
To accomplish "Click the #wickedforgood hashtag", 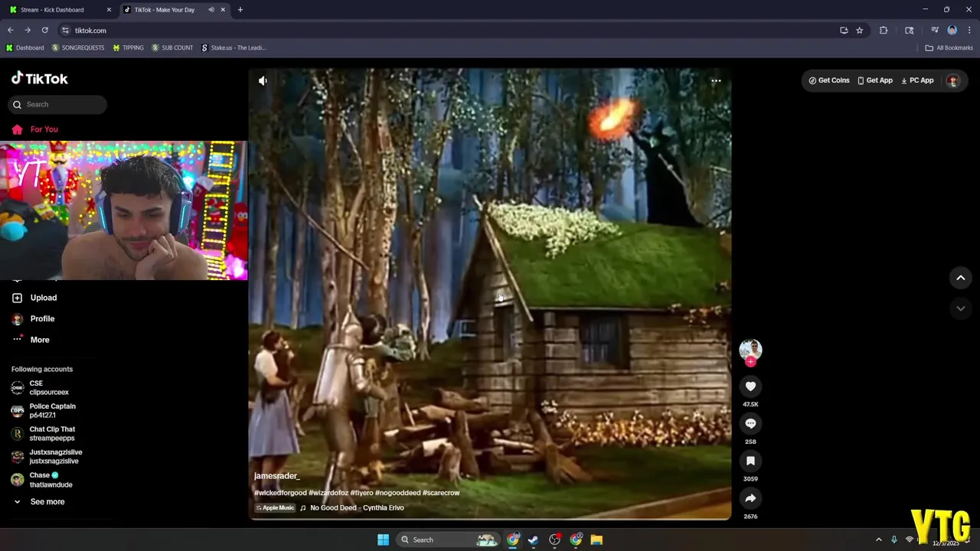I will pyautogui.click(x=280, y=493).
